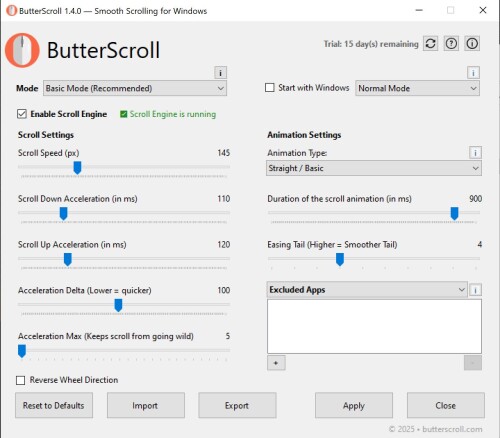Click the Reset to Defaults button
This screenshot has width=500, height=438.
(x=54, y=405)
